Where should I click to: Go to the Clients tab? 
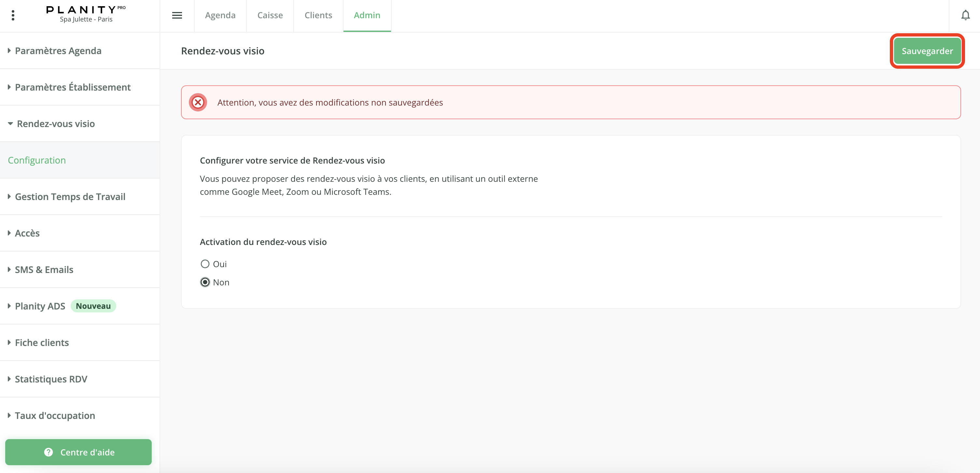point(318,15)
